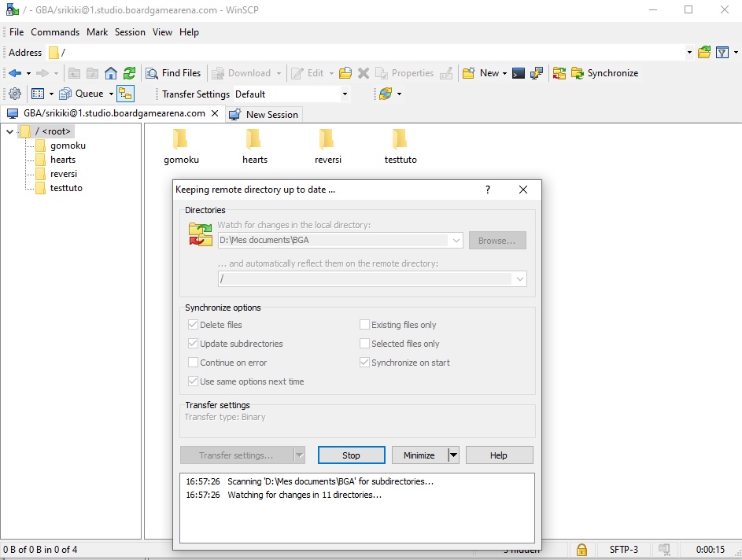This screenshot has height=560, width=742.
Task: Switch to the New Session tab
Action: click(x=264, y=115)
